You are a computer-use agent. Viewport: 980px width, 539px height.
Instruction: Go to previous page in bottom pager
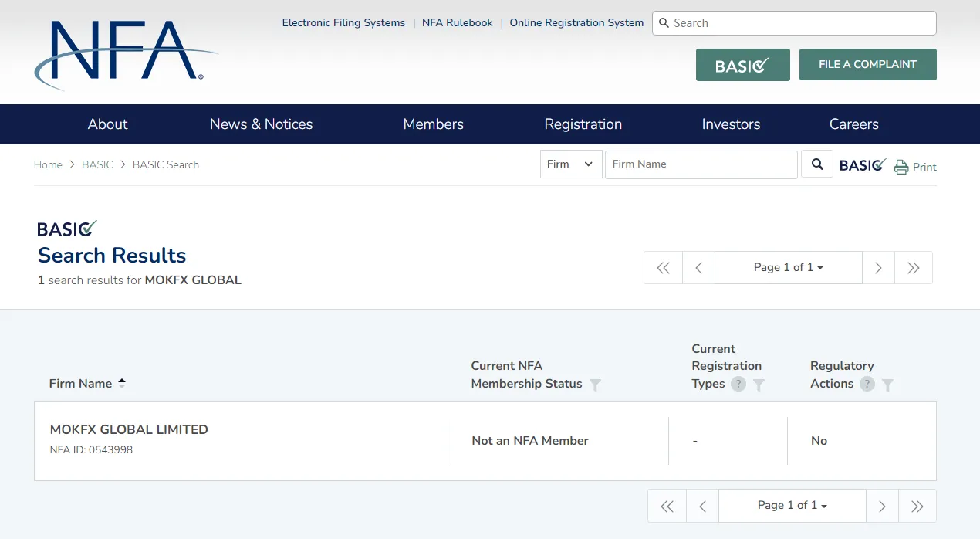click(702, 506)
